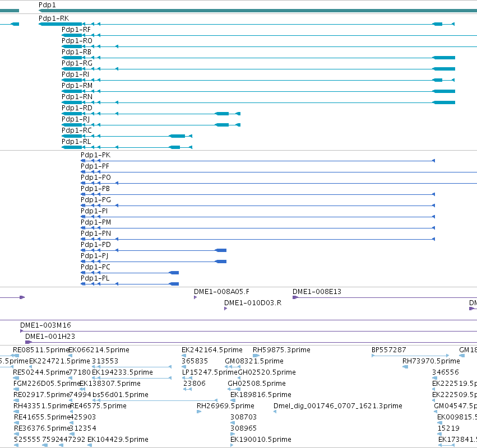Select EST GM08321.5prime
Viewport: 477px width, 448px height.
254,361
